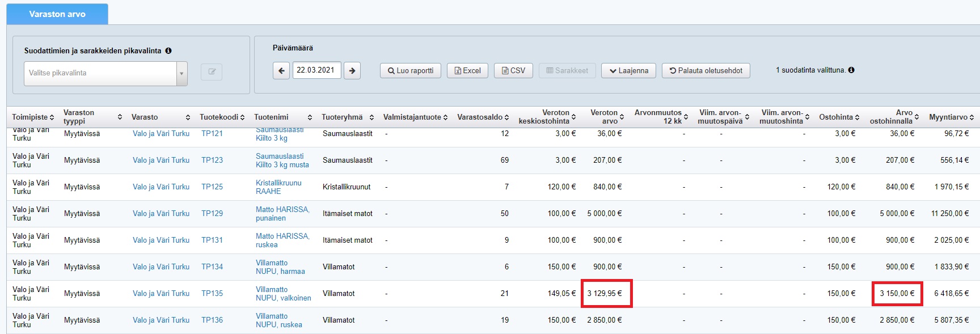Click the '3 150,00 €' Arvo ostohinnalla cell
The width and height of the screenshot is (980, 334).
[x=897, y=294]
